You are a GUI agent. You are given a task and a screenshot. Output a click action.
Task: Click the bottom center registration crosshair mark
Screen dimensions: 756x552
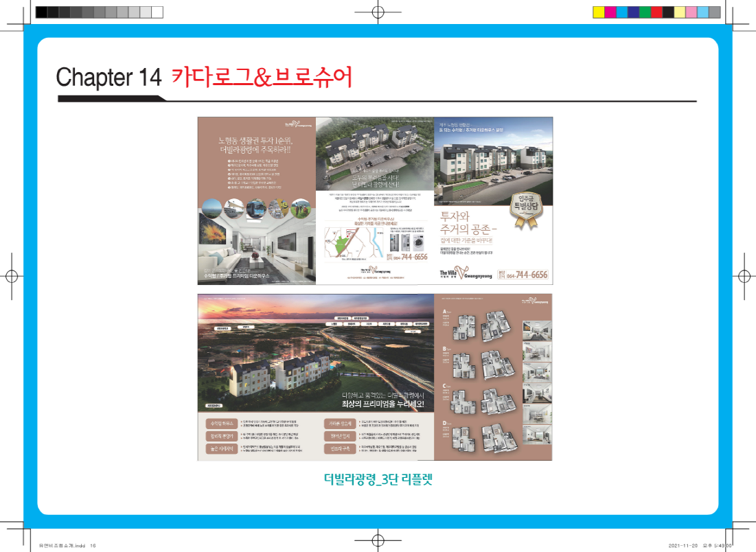[378, 540]
